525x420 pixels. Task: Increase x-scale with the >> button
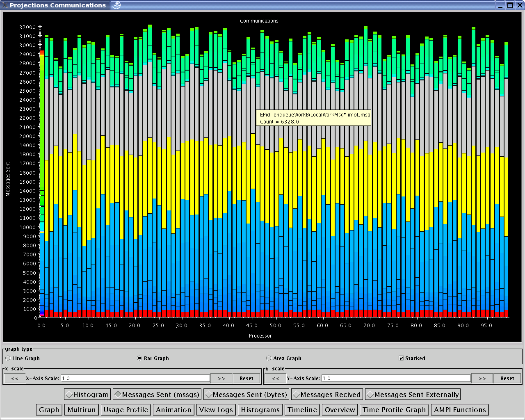coord(221,378)
